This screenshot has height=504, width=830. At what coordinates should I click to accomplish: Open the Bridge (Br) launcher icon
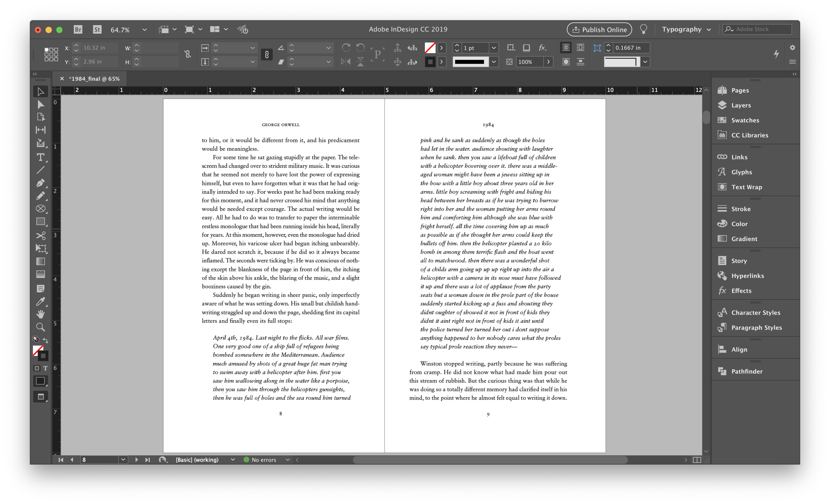78,29
